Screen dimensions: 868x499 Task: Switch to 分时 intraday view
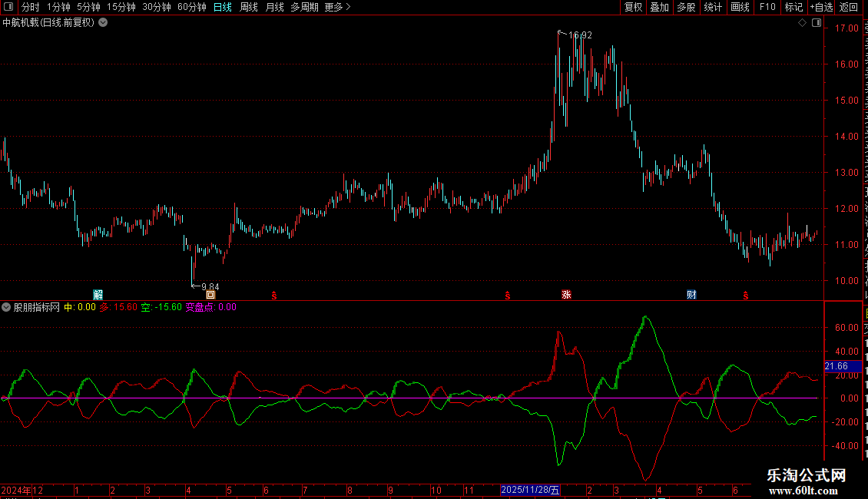31,7
